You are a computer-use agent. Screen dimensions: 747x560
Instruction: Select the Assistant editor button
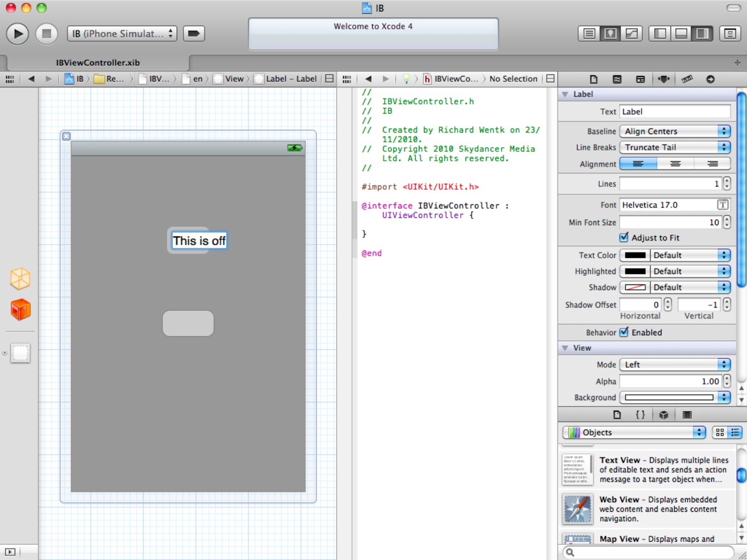click(x=610, y=34)
